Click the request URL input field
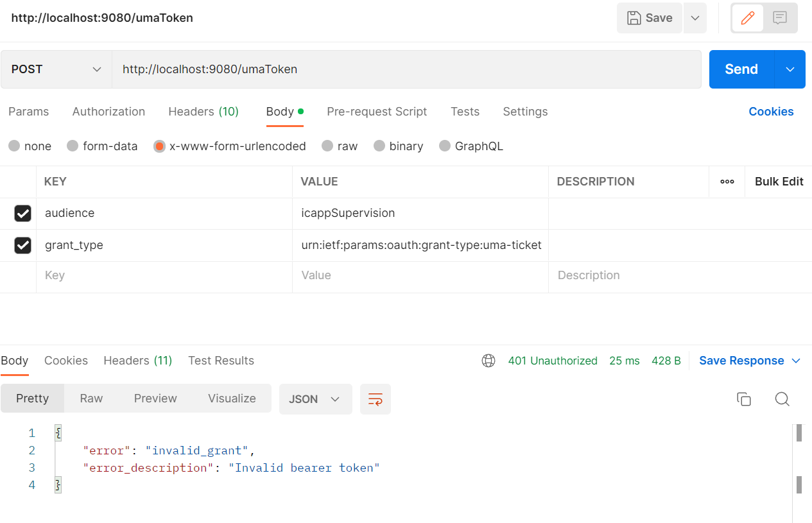812x523 pixels. pyautogui.click(x=406, y=69)
